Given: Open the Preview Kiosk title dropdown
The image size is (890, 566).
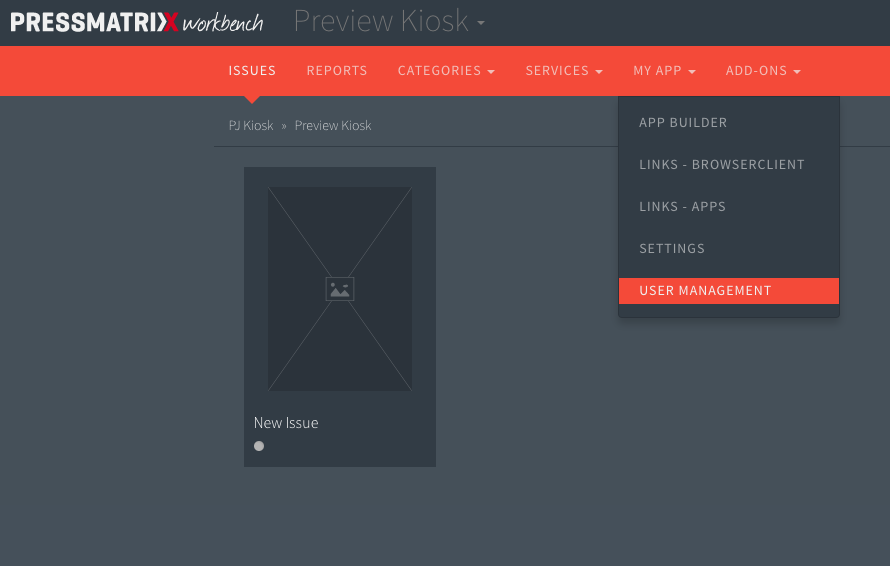Looking at the screenshot, I should [389, 22].
